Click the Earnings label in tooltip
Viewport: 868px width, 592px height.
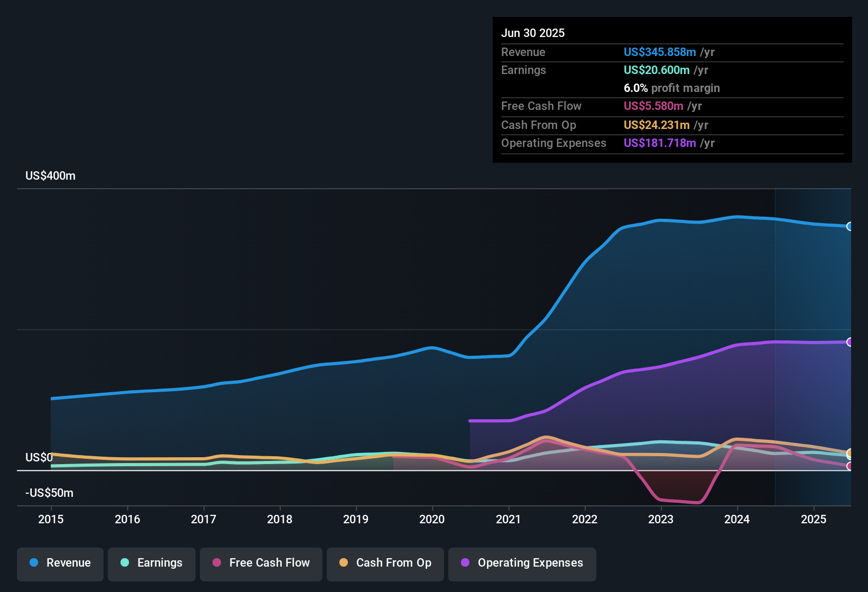523,70
